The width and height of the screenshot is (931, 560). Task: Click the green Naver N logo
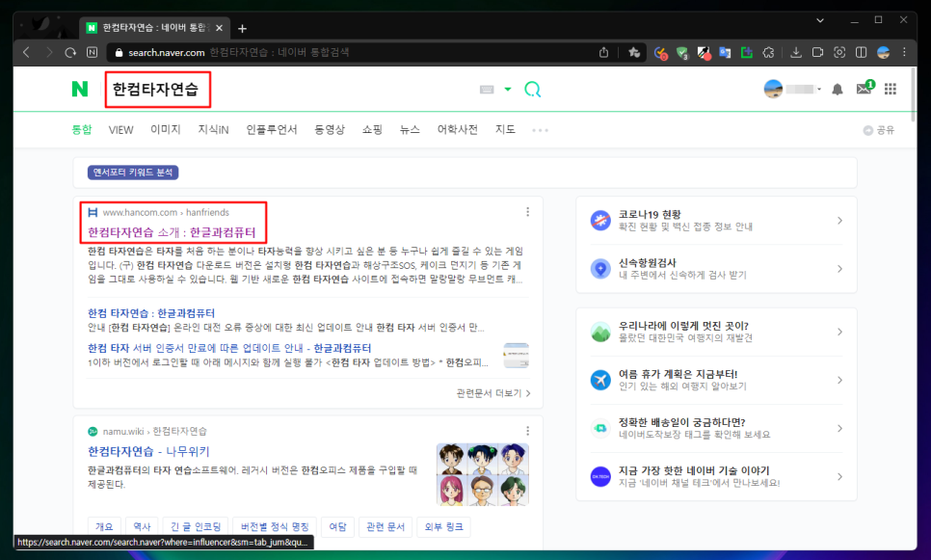point(80,89)
